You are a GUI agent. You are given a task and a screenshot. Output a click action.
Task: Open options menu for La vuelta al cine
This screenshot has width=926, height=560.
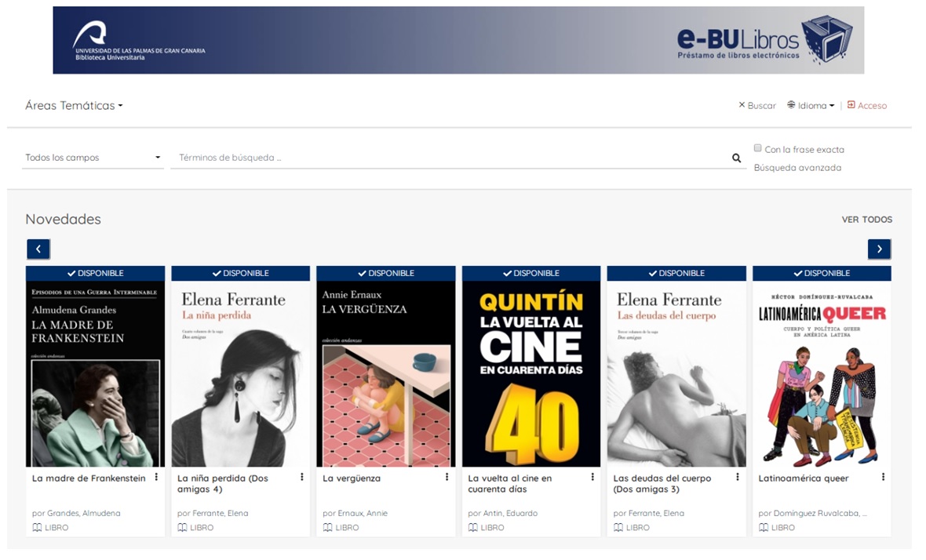pyautogui.click(x=592, y=478)
